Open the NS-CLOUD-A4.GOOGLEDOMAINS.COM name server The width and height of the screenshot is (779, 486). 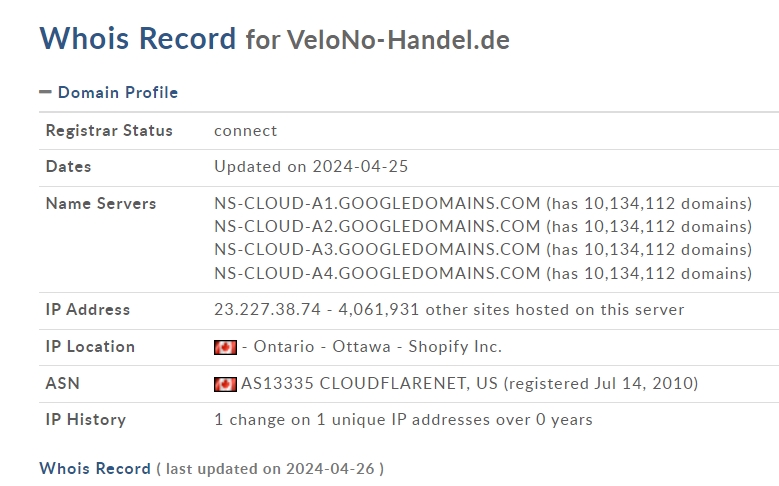(377, 273)
